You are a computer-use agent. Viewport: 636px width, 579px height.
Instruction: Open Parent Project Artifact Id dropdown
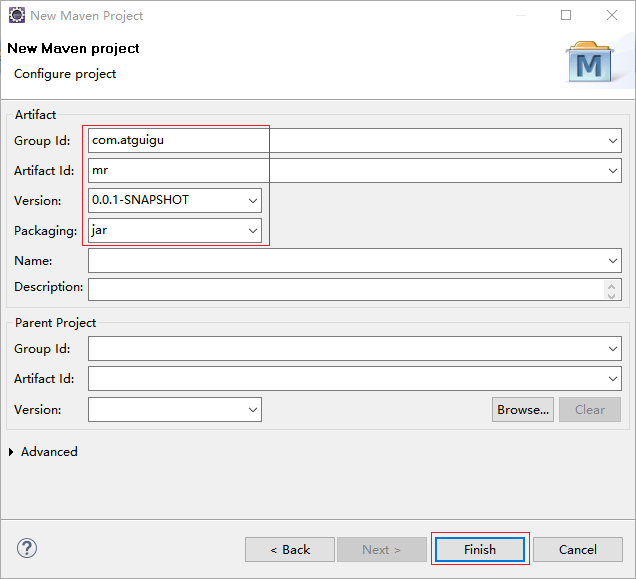tap(612, 379)
